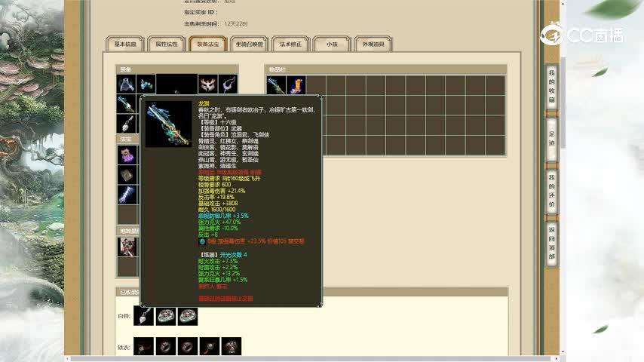The height and width of the screenshot is (362, 644).
Task: Click the necklace icon in 白问 row
Action: pyautogui.click(x=144, y=316)
